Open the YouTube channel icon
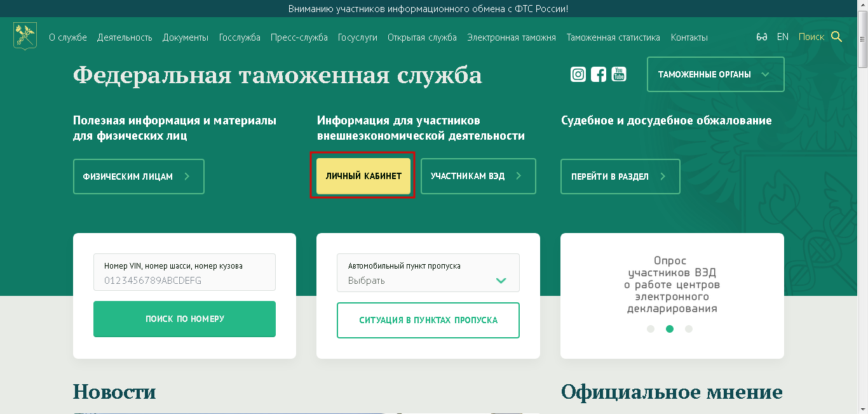 pyautogui.click(x=619, y=74)
